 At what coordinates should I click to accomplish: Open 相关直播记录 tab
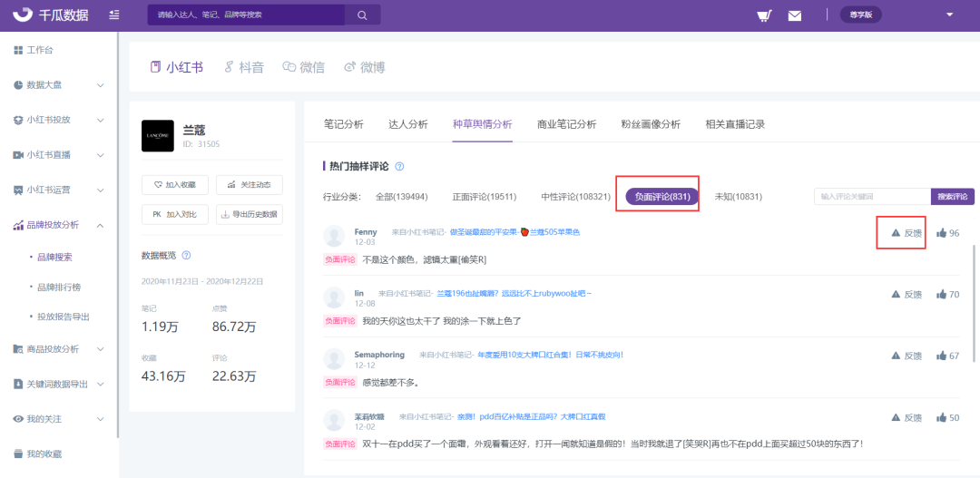click(x=735, y=123)
